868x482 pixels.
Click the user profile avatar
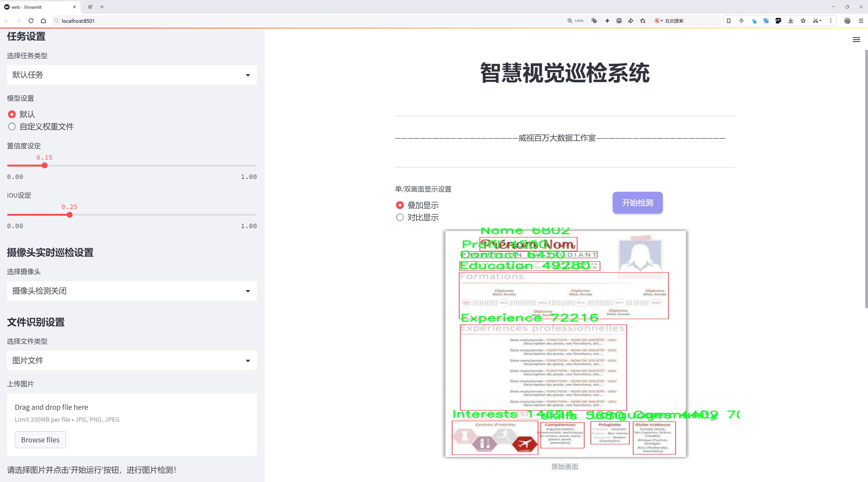coord(847,21)
